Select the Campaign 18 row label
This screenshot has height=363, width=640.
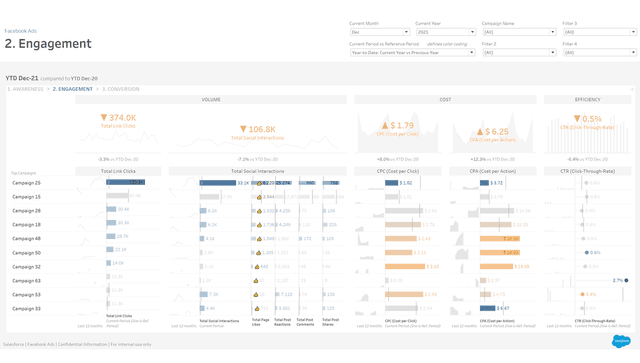[27, 225]
